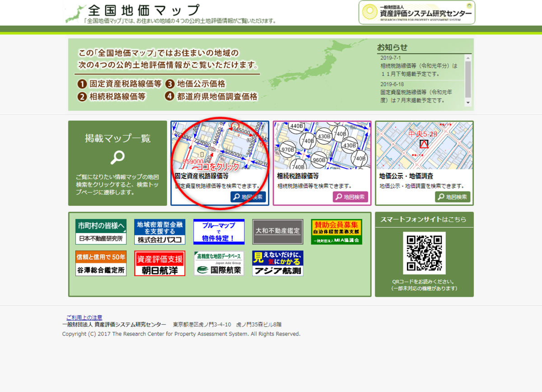The image size is (542, 392).
Task: Open 賛助会員募集 MIA協議会 banner
Action: pyautogui.click(x=336, y=232)
